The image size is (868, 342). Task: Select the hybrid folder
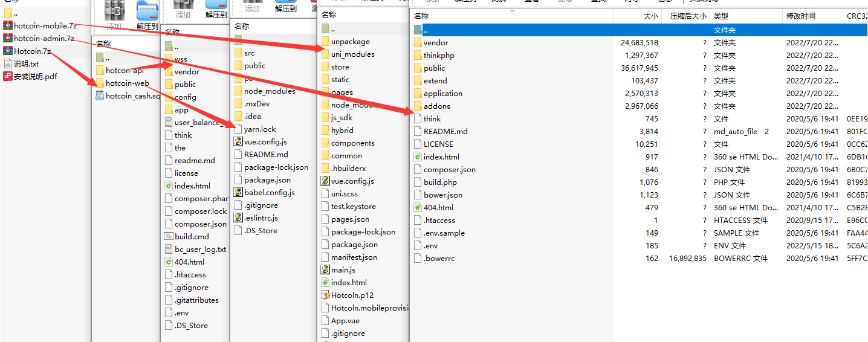click(x=337, y=130)
